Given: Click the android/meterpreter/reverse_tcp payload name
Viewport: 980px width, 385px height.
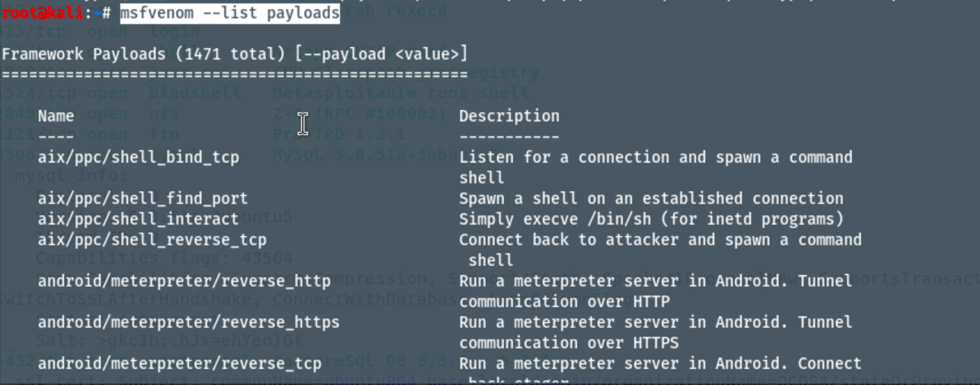Looking at the screenshot, I should pyautogui.click(x=179, y=363).
